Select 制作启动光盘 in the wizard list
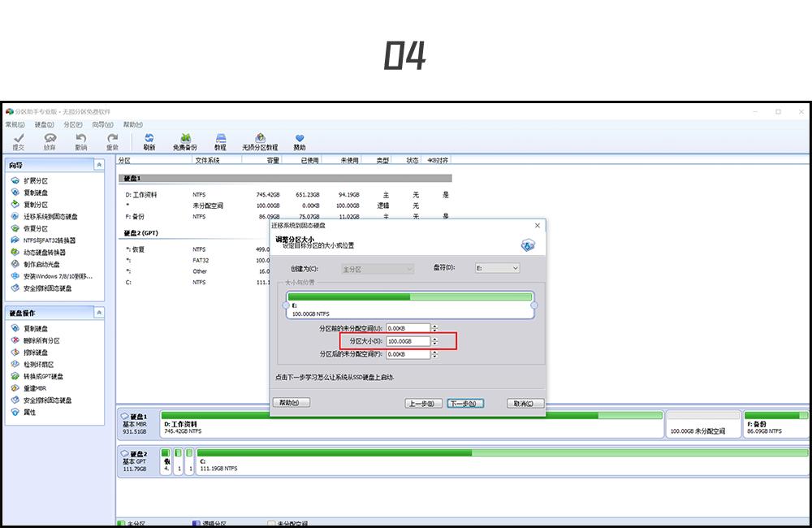The width and height of the screenshot is (812, 528). pos(35,264)
